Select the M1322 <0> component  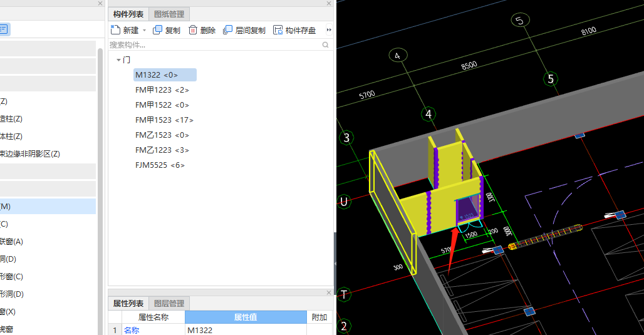coord(165,75)
